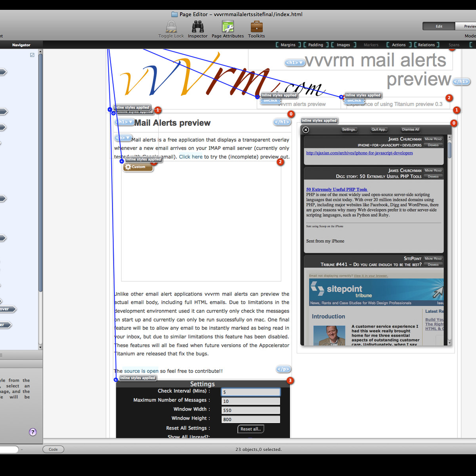Follow the 'source is open' link

pyautogui.click(x=141, y=371)
